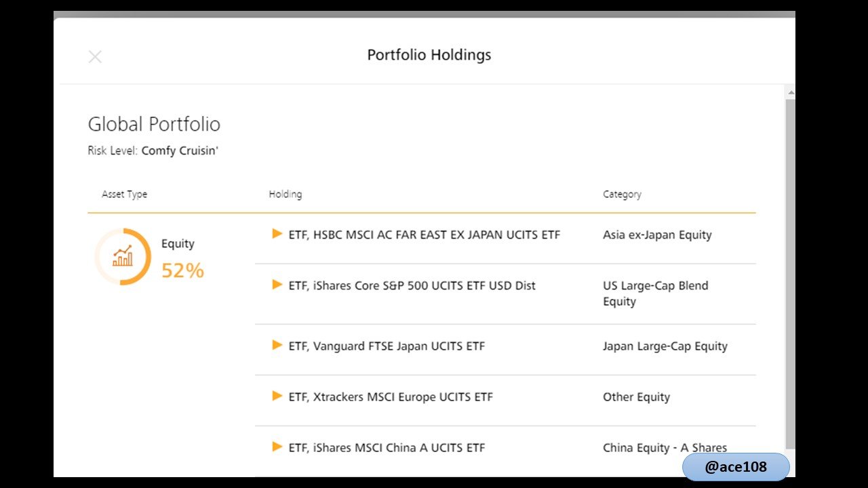Click the 52% equity allocation figure
The height and width of the screenshot is (488, 868).
[x=182, y=270]
